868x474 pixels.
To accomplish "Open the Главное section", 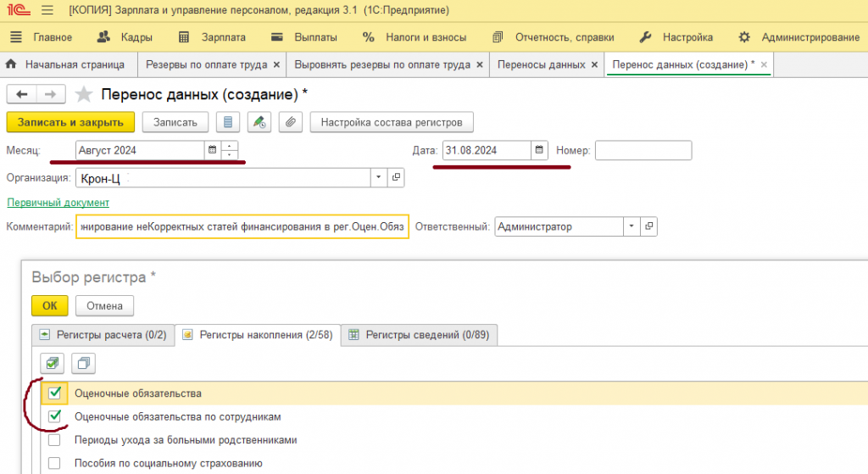I will tap(53, 37).
